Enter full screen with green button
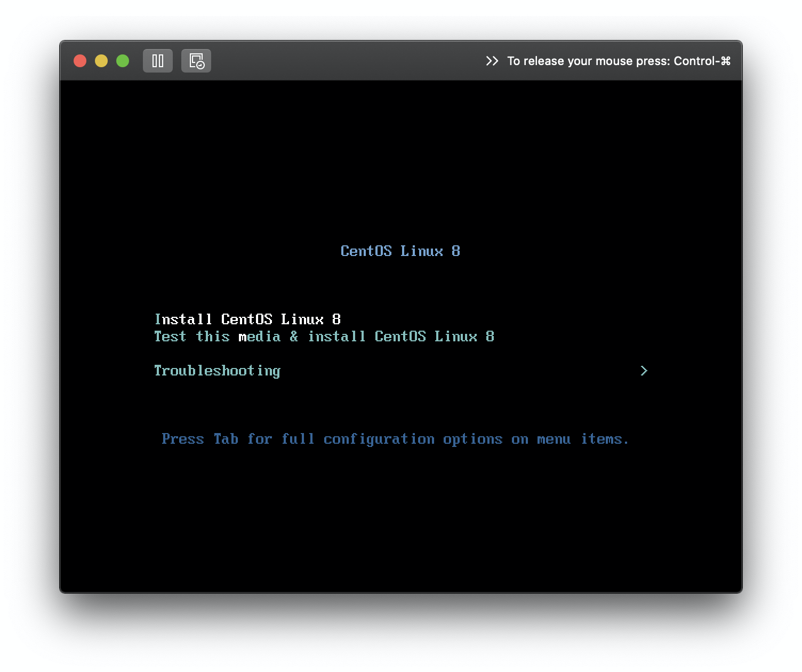Screen dimensions: 802x672 [123, 61]
